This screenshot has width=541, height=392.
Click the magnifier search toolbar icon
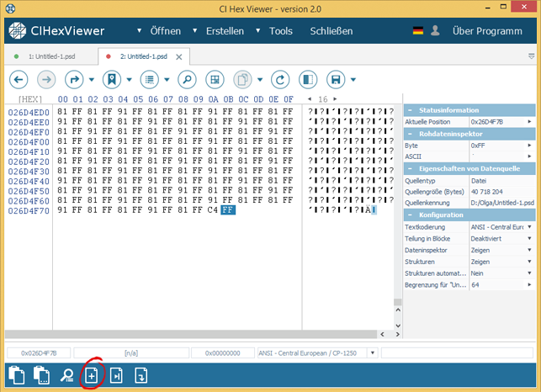point(187,80)
